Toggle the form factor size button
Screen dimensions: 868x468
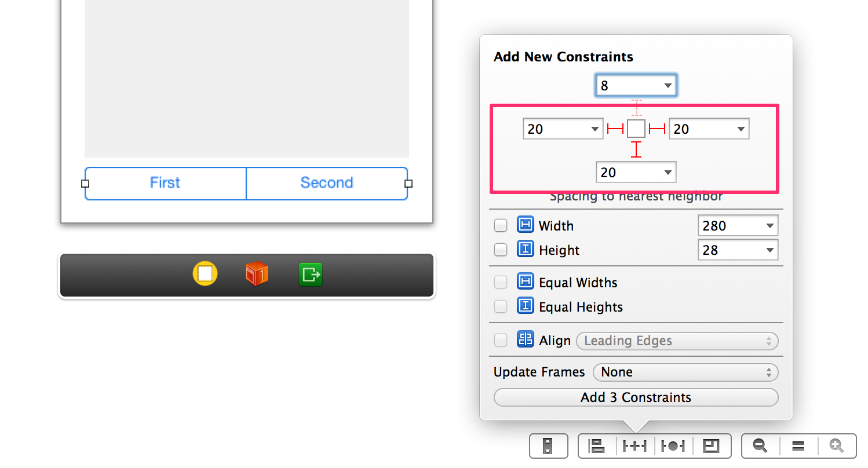[548, 446]
